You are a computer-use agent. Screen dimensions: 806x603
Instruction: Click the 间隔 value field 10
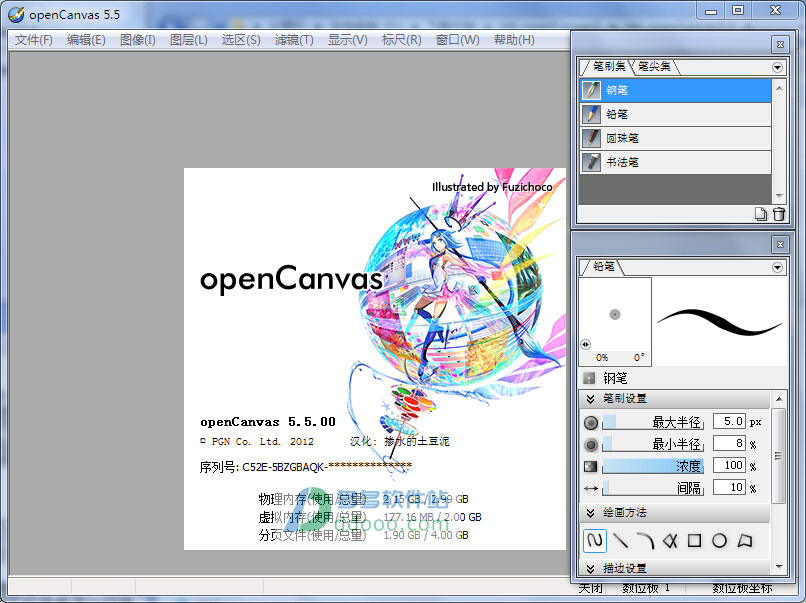tap(729, 487)
